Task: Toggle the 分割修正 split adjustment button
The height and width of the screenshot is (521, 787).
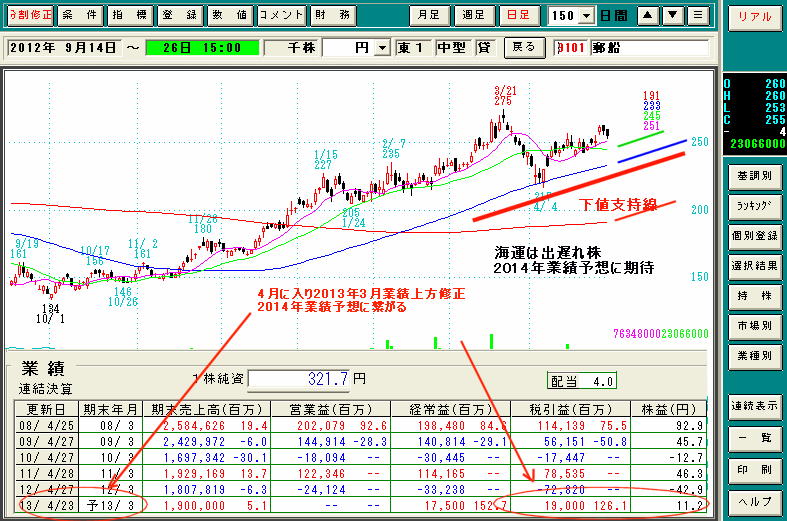Action: [31, 15]
